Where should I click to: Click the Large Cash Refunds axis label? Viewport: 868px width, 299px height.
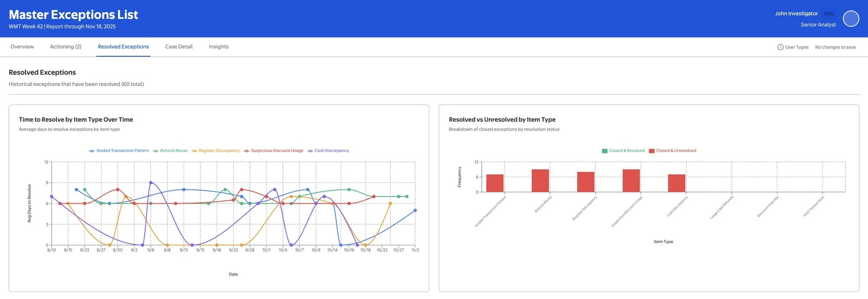(721, 207)
